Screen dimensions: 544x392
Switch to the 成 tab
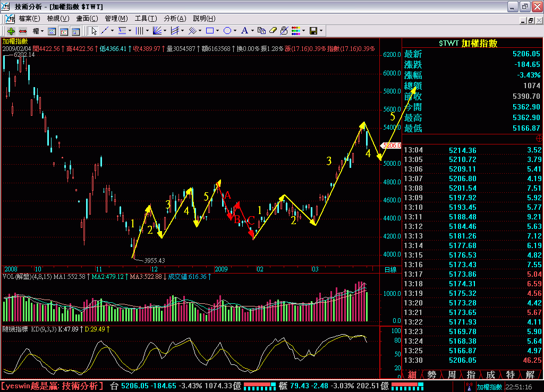pos(490,374)
